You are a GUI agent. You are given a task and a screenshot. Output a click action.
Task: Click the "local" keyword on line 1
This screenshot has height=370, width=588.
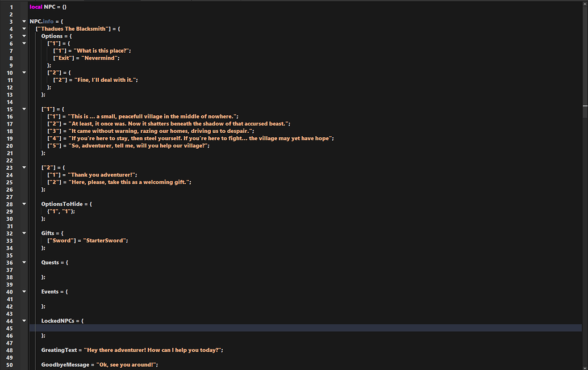point(36,7)
